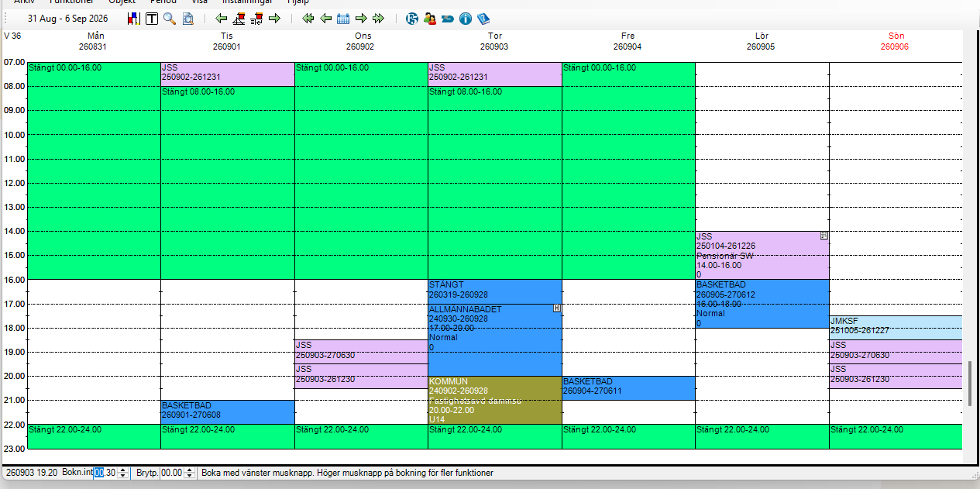The width and height of the screenshot is (980, 489).
Task: Jump forward with double right arrows
Action: [x=378, y=18]
